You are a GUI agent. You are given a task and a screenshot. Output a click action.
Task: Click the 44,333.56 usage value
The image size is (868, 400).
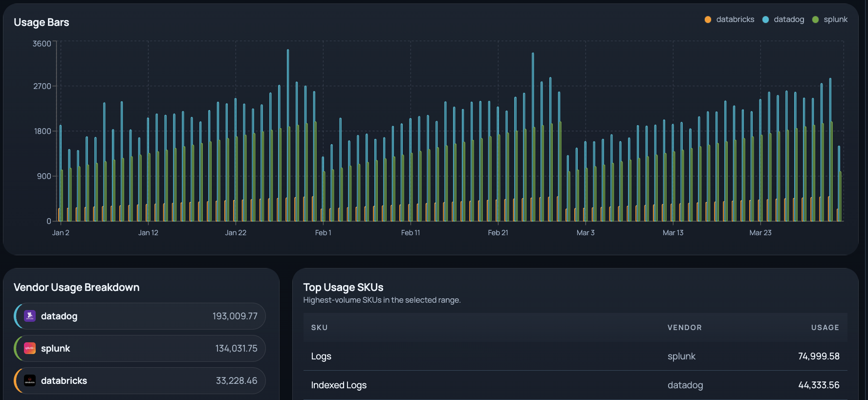pos(819,385)
